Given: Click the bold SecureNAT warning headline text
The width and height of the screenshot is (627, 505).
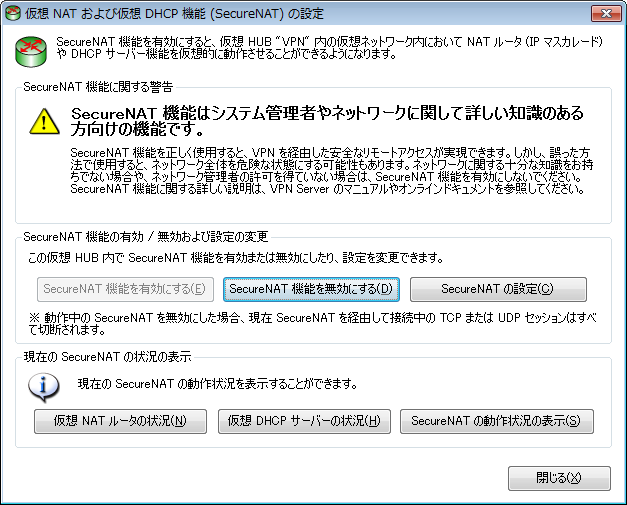Looking at the screenshot, I should pos(327,121).
